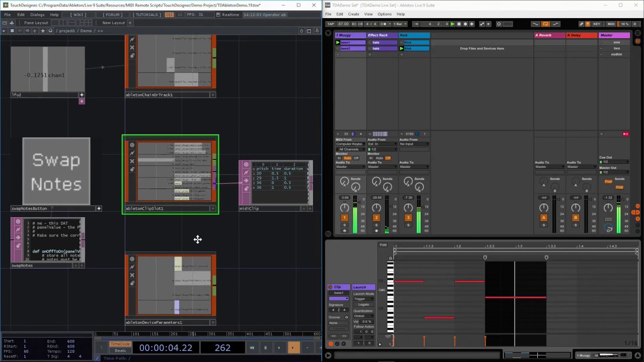
Task: Click the TouchDesigner timeline play forward button
Action: [x=293, y=347]
